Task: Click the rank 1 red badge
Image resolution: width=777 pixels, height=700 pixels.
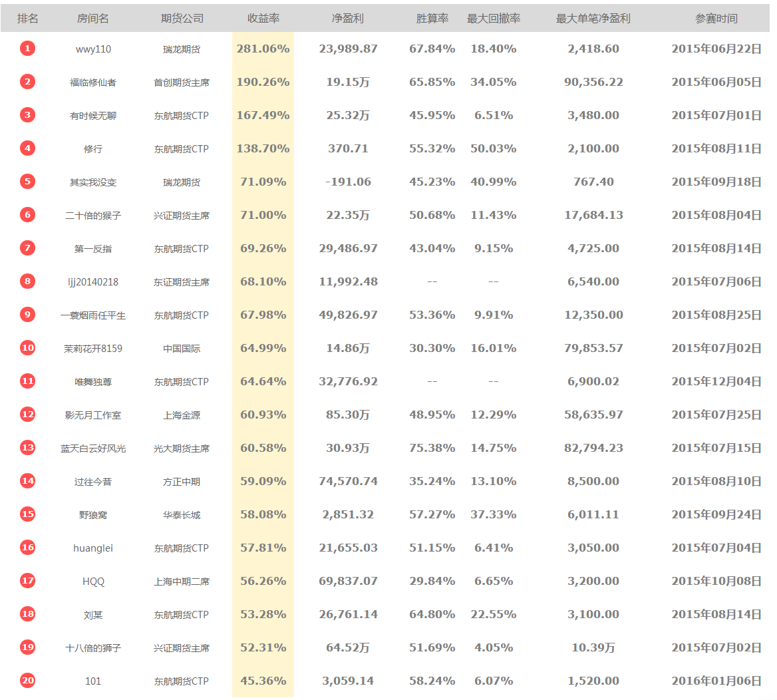Action: click(x=28, y=49)
